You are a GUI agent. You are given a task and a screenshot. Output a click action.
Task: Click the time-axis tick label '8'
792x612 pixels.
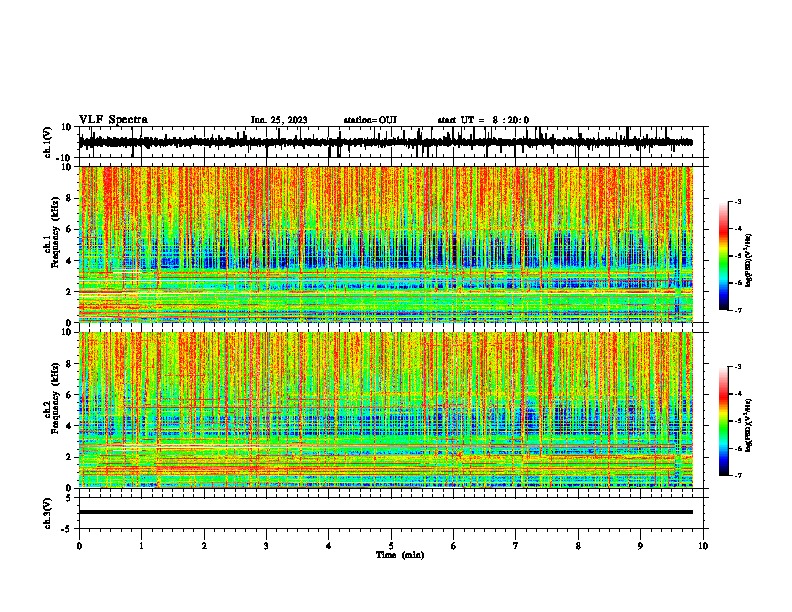[578, 546]
